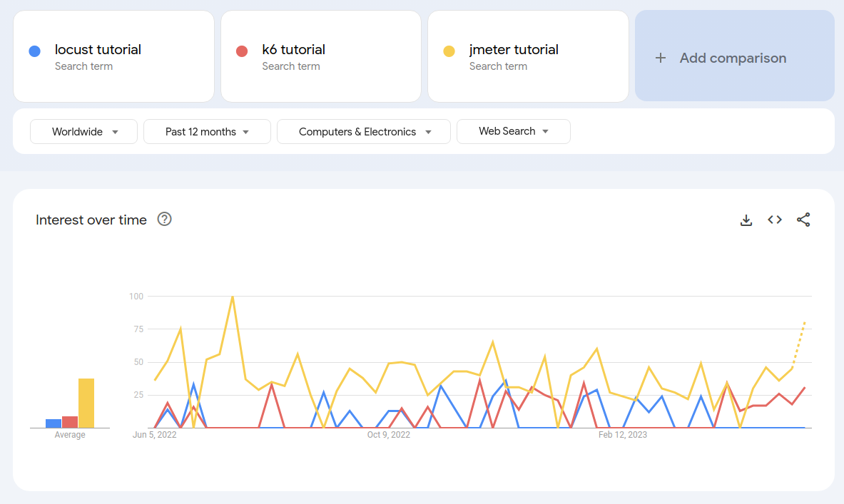Click the plus icon in Add comparison
Image resolution: width=844 pixels, height=504 pixels.
pyautogui.click(x=661, y=58)
